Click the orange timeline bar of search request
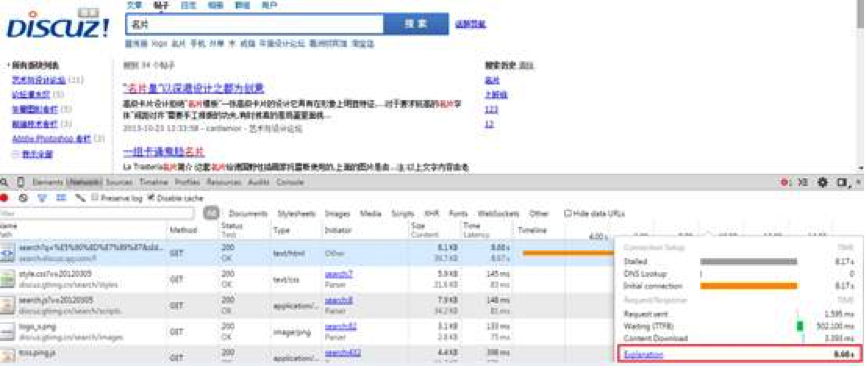This screenshot has width=865, height=367. 568,253
